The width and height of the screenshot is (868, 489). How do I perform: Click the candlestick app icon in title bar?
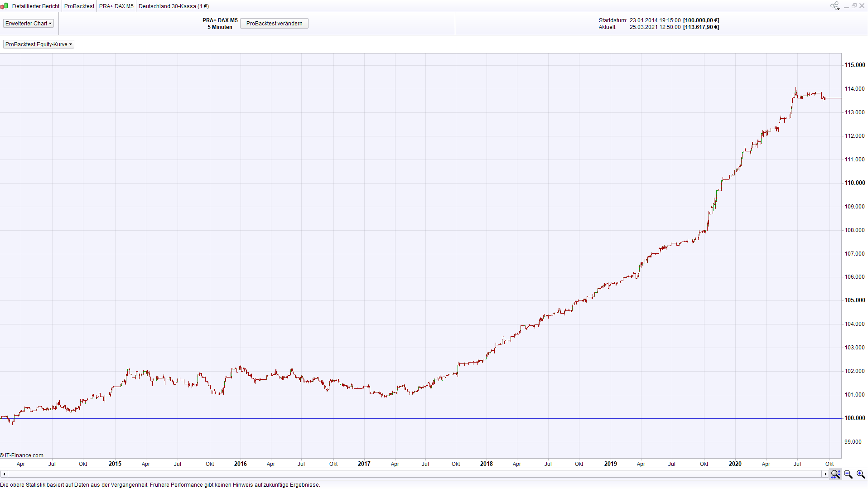[5, 6]
